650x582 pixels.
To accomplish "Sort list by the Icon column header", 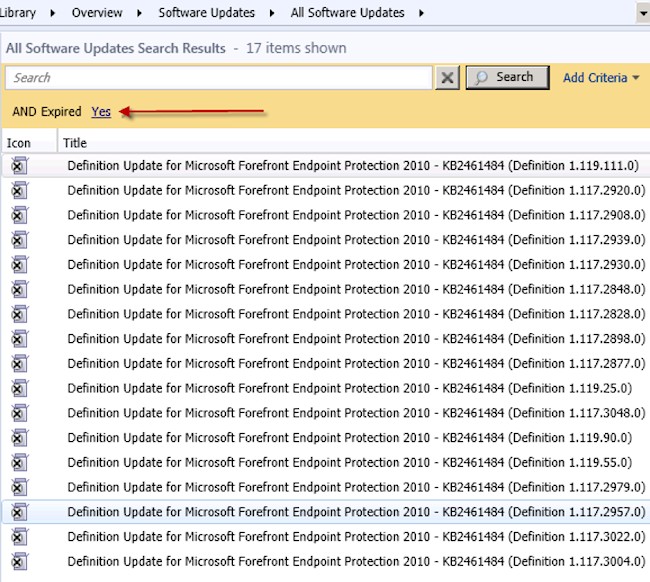I will pos(19,143).
